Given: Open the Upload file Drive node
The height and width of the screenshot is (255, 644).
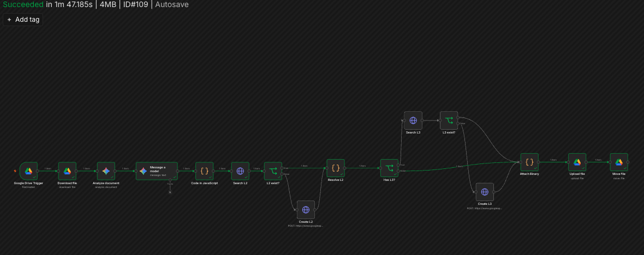Looking at the screenshot, I should point(577,162).
